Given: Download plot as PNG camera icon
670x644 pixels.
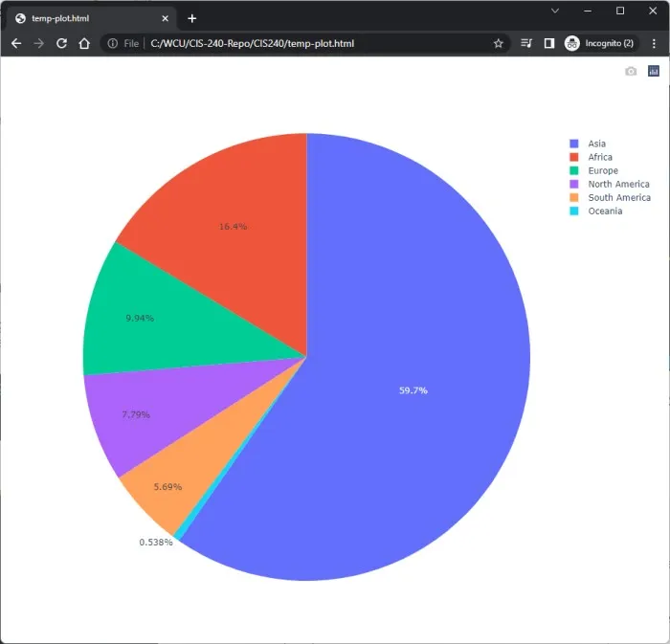Looking at the screenshot, I should tap(631, 72).
